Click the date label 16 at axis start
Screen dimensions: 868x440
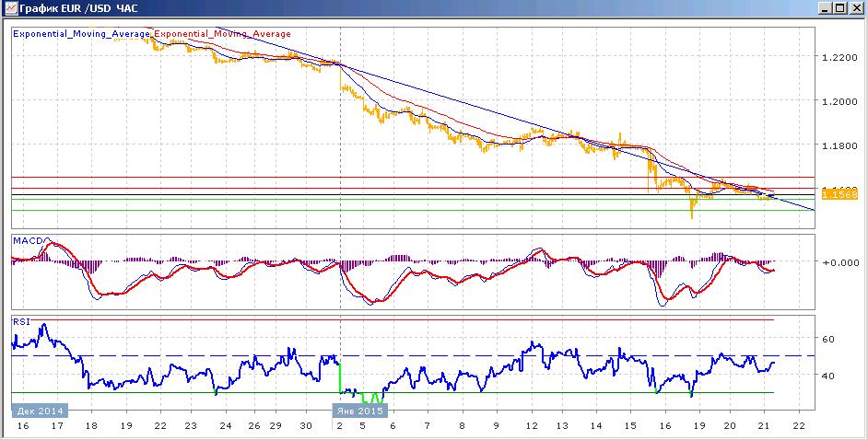click(x=23, y=426)
